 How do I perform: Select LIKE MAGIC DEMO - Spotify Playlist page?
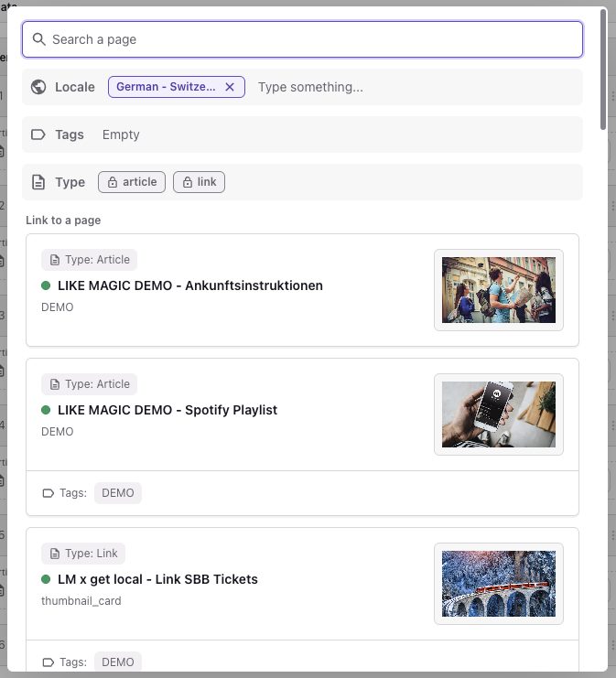click(168, 410)
